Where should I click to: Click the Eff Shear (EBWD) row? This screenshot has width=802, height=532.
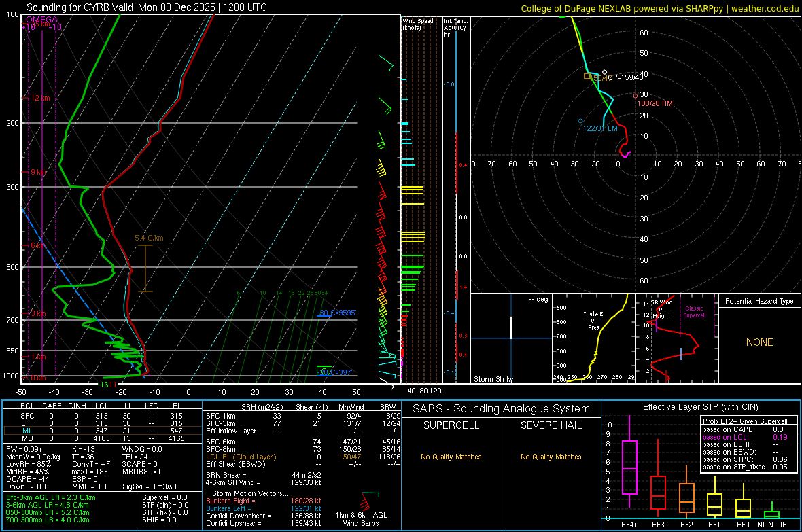[303, 465]
